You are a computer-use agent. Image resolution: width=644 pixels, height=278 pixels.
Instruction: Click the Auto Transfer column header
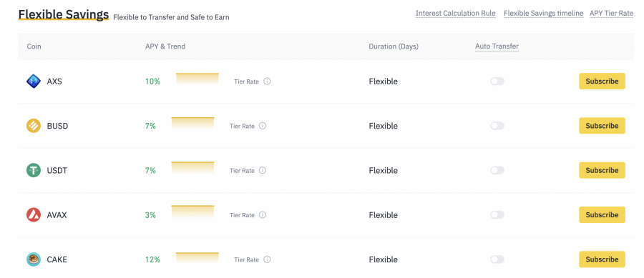497,46
